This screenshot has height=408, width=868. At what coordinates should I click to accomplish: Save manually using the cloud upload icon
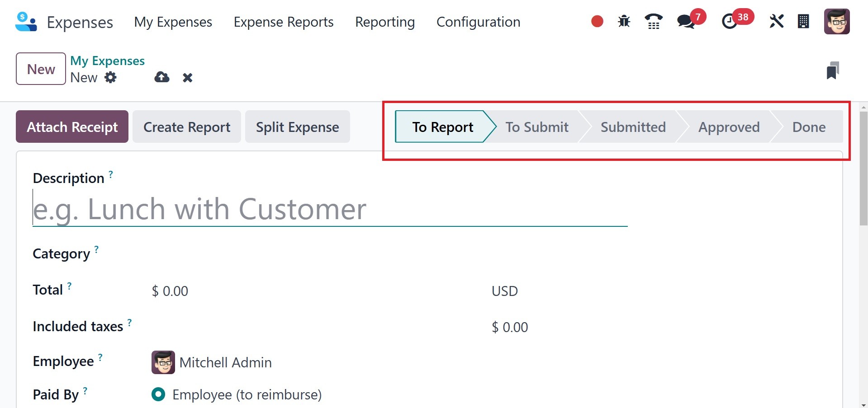coord(161,77)
